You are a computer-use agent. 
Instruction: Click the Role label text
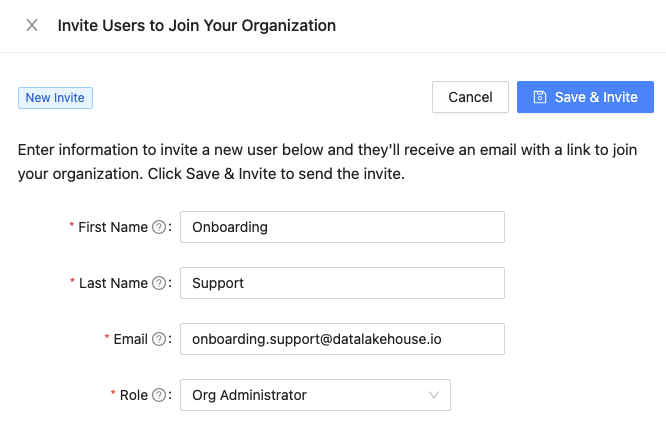click(133, 395)
